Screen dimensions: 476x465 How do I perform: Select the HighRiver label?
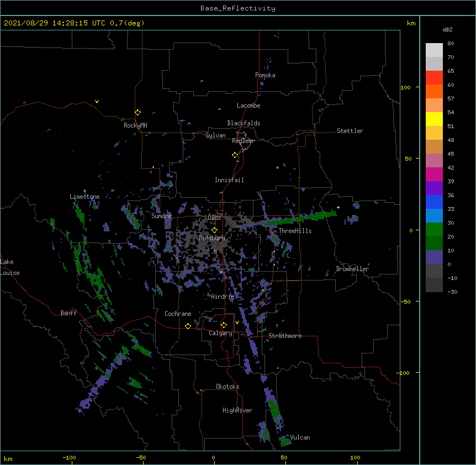(x=237, y=410)
